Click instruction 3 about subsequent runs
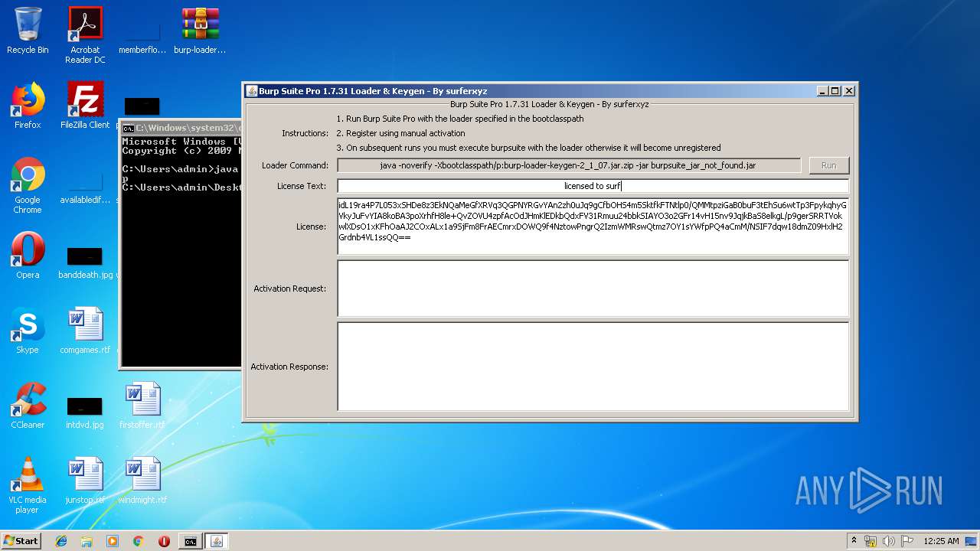This screenshot has width=980, height=551. 528,148
